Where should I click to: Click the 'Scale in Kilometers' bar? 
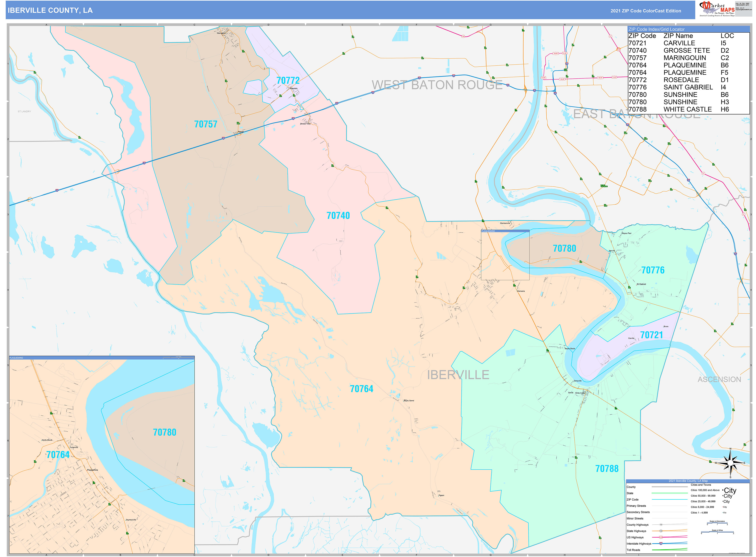pos(717,523)
